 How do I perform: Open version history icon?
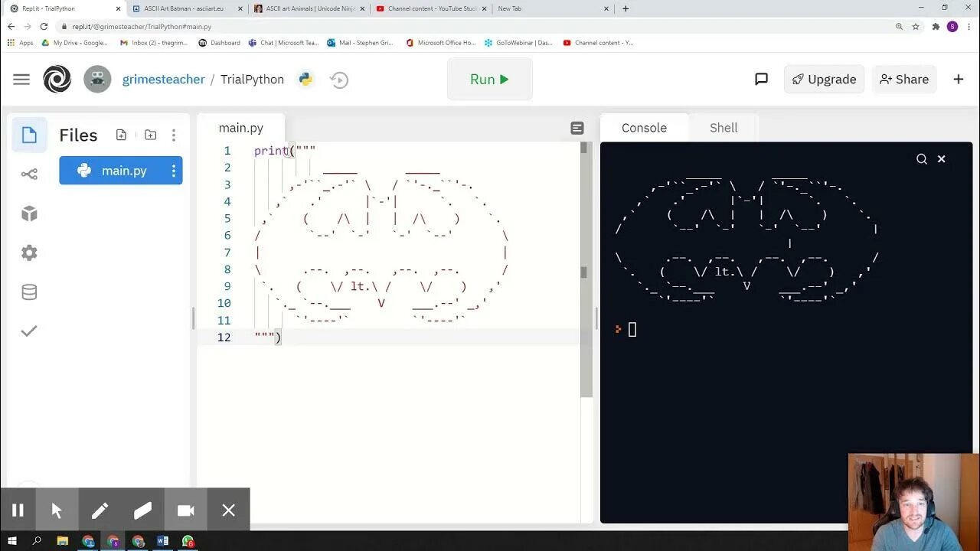339,80
